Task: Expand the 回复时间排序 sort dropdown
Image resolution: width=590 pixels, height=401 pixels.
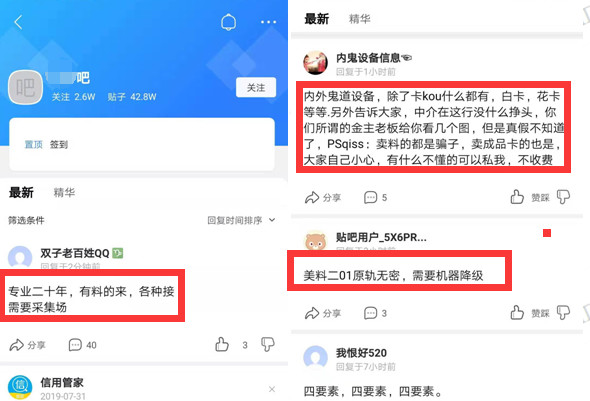Action: point(241,220)
